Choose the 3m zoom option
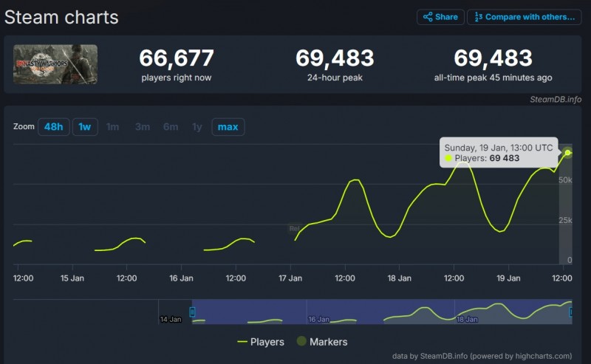This screenshot has width=591, height=364. pyautogui.click(x=142, y=127)
